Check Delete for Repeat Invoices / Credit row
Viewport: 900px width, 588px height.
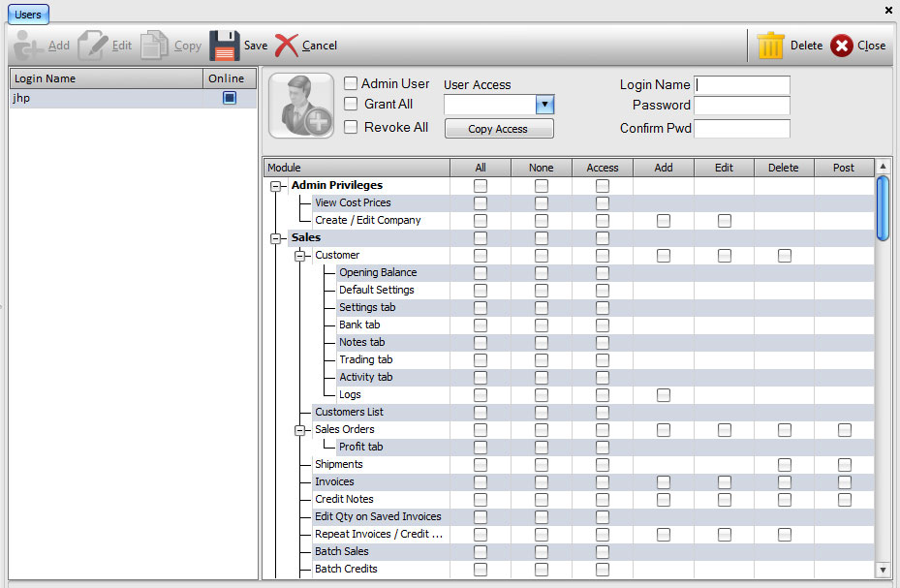click(x=785, y=535)
